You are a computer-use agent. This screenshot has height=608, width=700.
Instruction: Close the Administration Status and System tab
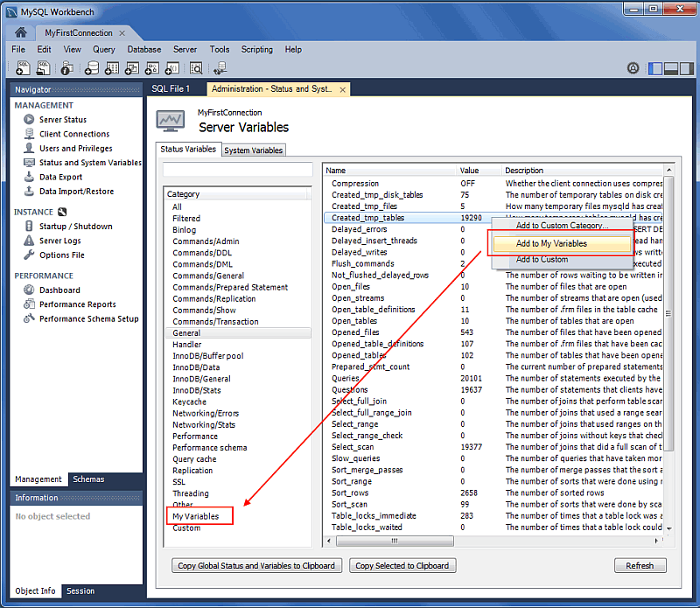click(x=342, y=89)
